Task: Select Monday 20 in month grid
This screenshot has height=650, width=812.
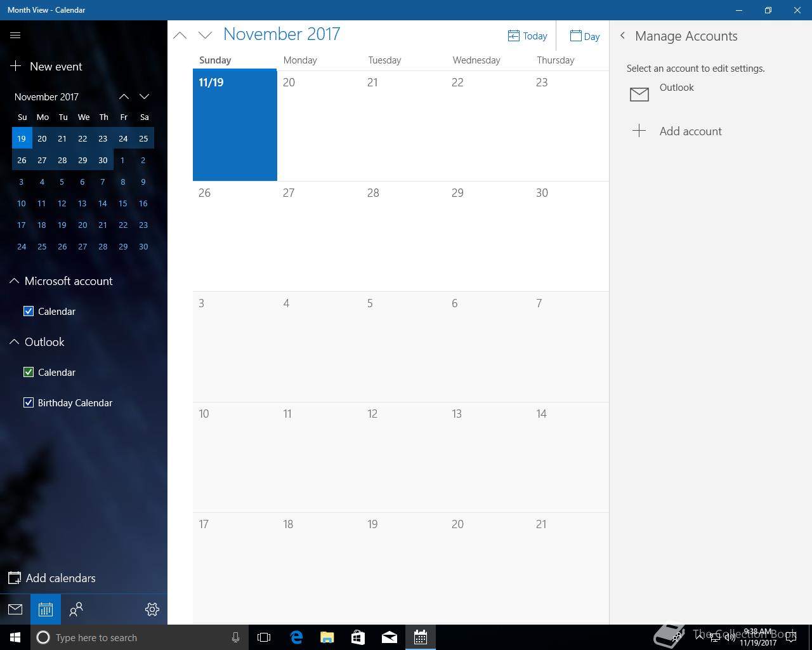Action: tap(319, 126)
